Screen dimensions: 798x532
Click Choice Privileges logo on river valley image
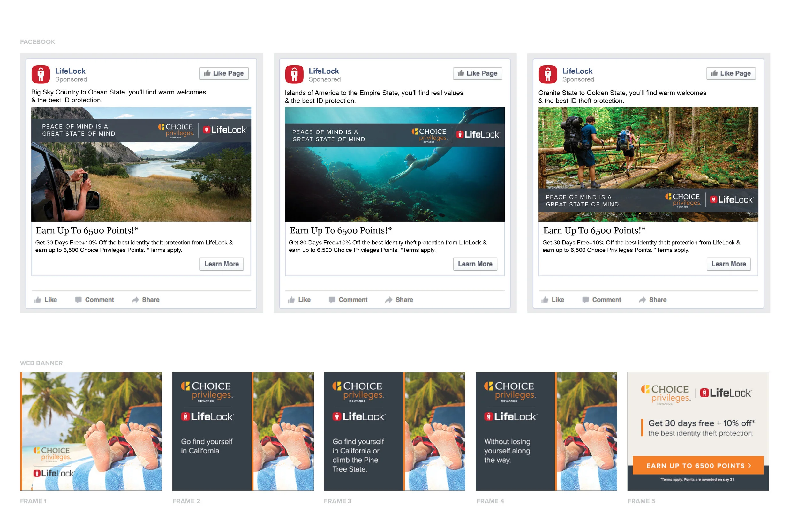[x=176, y=131]
